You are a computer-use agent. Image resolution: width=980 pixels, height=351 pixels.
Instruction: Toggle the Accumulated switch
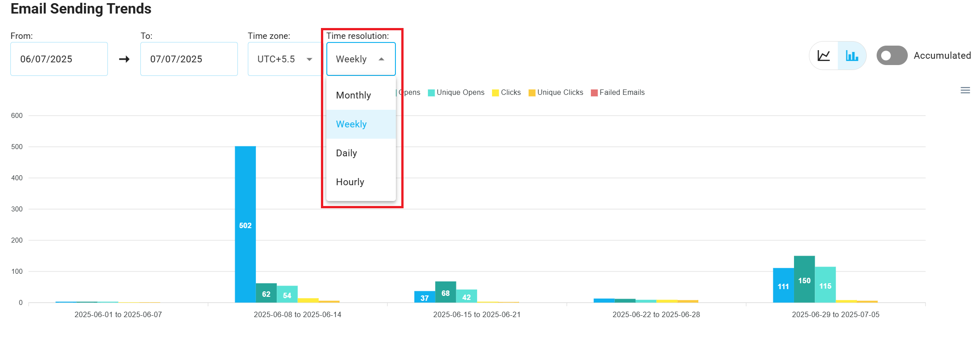[892, 56]
